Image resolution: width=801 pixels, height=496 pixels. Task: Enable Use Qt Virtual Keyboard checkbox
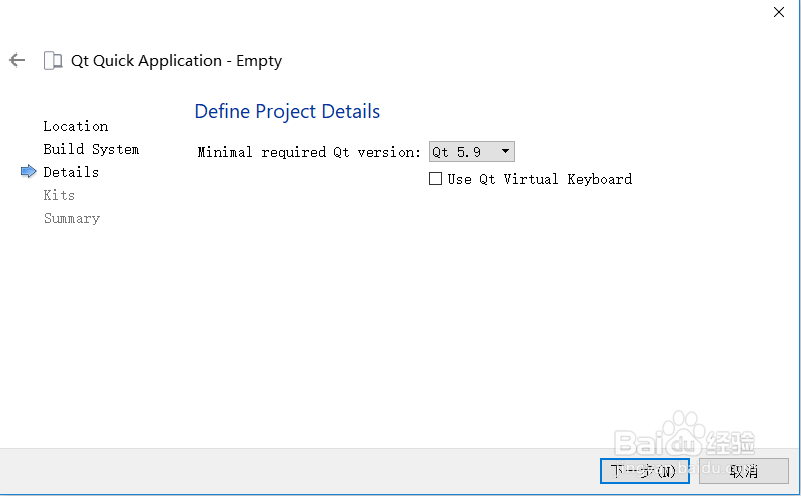pyautogui.click(x=435, y=179)
